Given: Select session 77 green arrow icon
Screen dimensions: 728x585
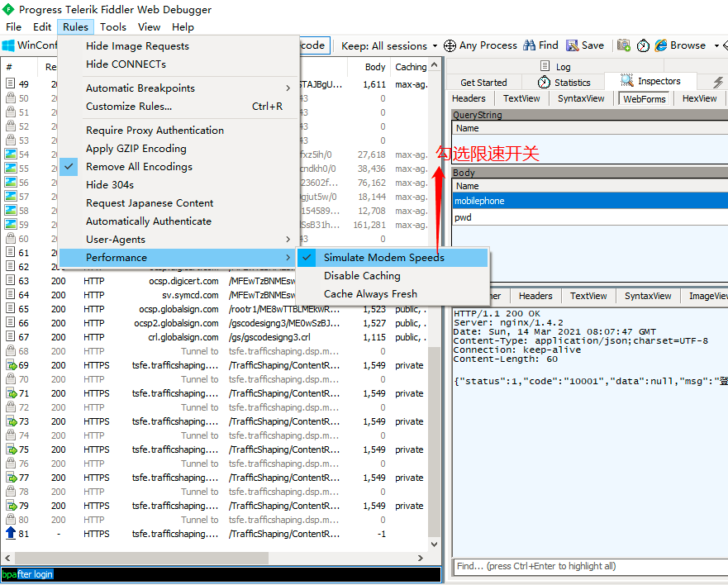Looking at the screenshot, I should point(11,478).
